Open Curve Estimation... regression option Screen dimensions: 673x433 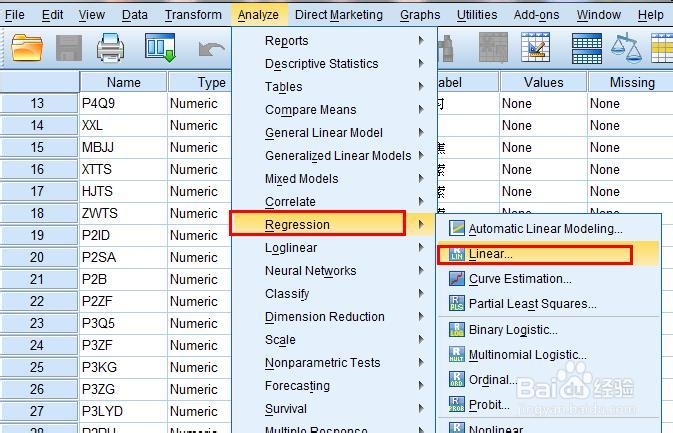click(520, 279)
